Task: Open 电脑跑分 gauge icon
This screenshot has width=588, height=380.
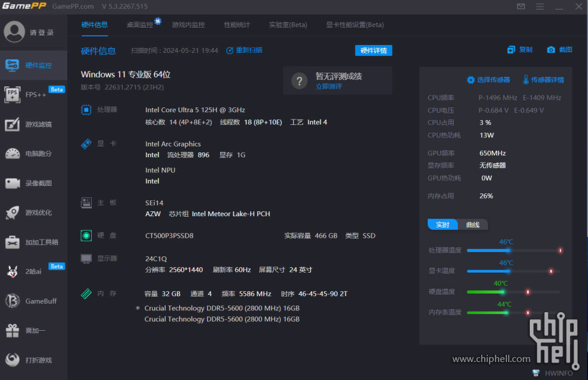Action: tap(13, 154)
